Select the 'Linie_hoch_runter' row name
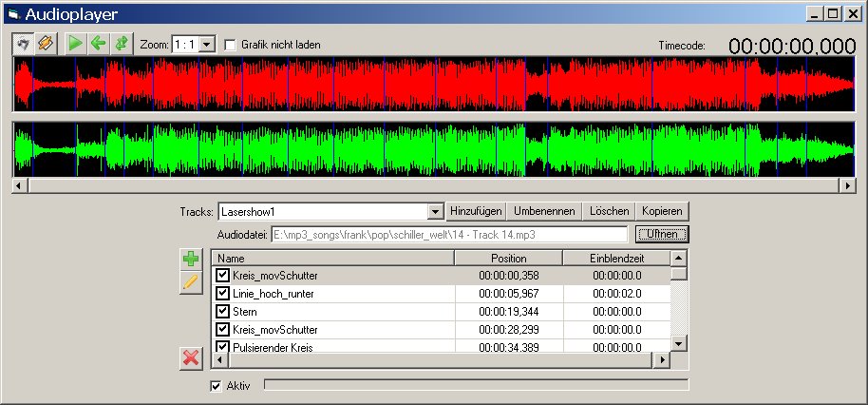The width and height of the screenshot is (868, 405). 274,294
